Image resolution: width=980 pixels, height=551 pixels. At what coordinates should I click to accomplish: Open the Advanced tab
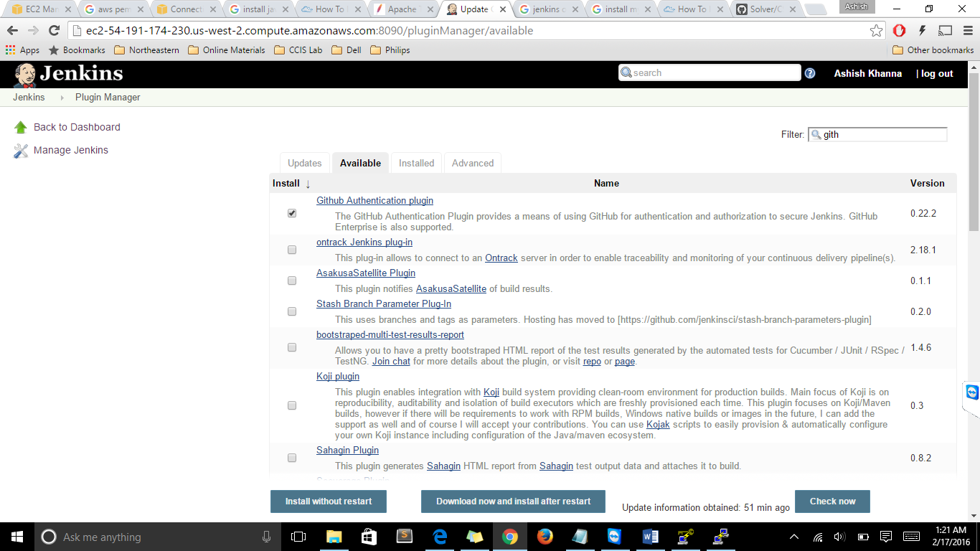pos(472,163)
